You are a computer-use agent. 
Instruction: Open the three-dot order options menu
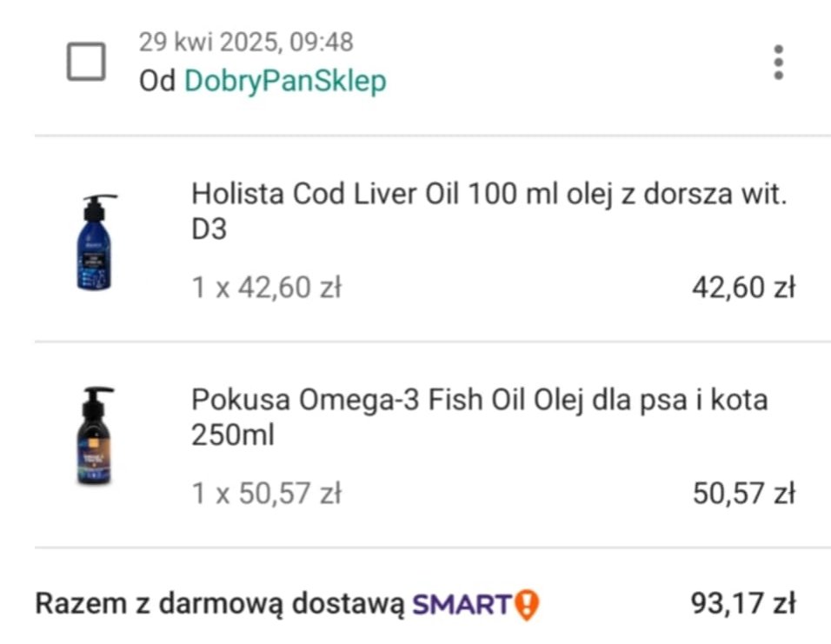pyautogui.click(x=778, y=62)
